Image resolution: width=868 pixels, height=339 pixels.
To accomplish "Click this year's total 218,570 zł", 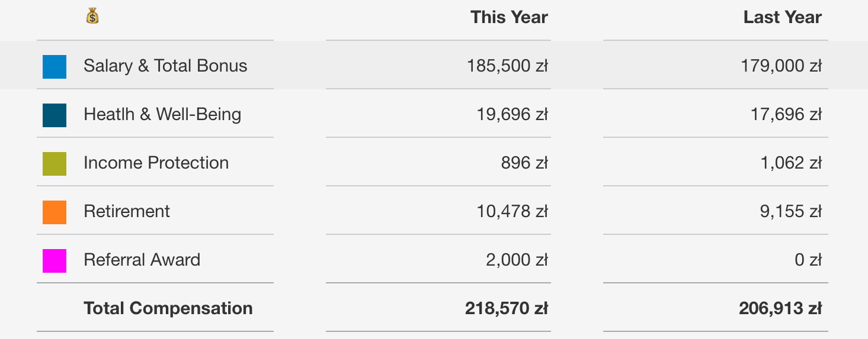I will (507, 308).
